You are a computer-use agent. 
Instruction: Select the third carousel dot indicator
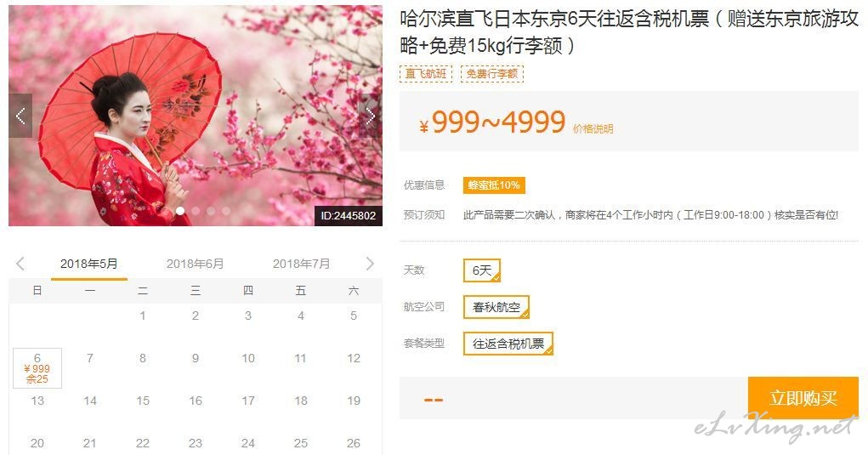click(211, 211)
